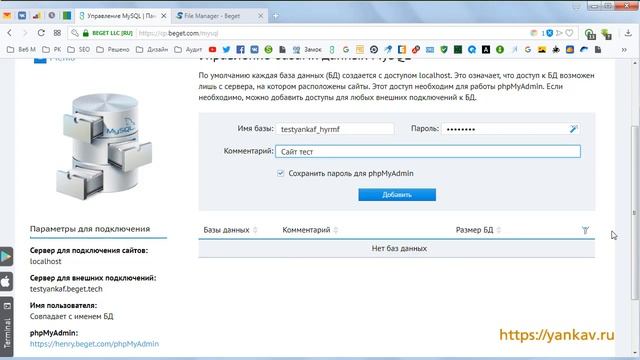Sort by 'Базы данных' column arrows
Viewport: 640px width, 360px height.
pyautogui.click(x=255, y=230)
